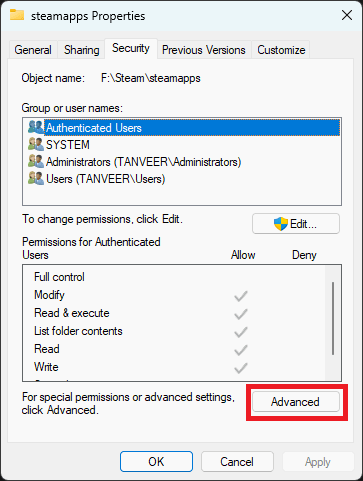This screenshot has width=363, height=481.
Task: Open the Previous Versions tab
Action: [x=204, y=50]
